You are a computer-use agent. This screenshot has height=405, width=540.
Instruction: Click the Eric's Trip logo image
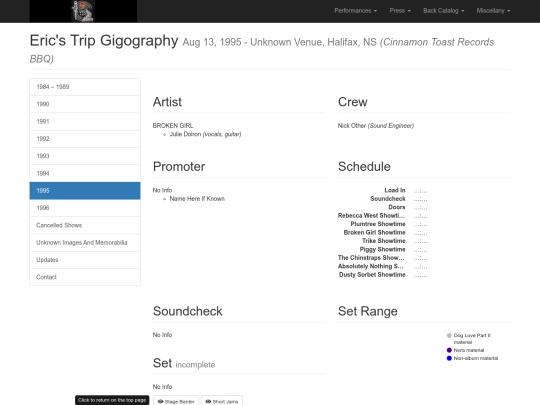pyautogui.click(x=83, y=11)
